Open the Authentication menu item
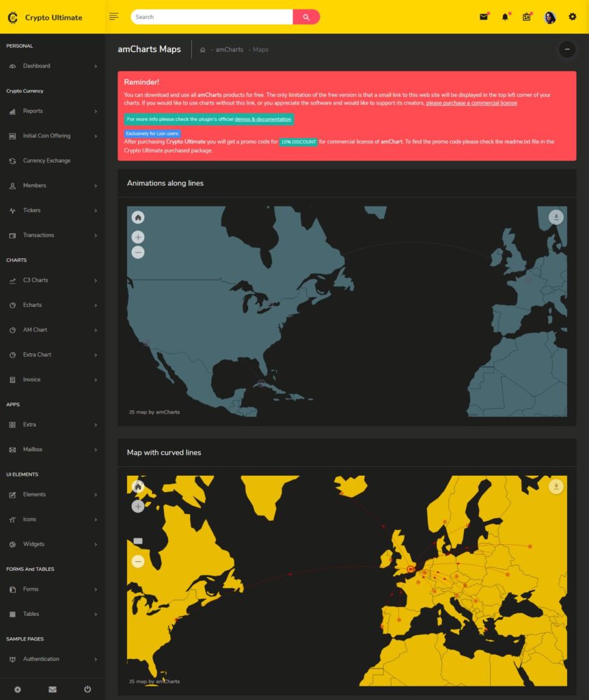The width and height of the screenshot is (589, 700). click(x=53, y=659)
